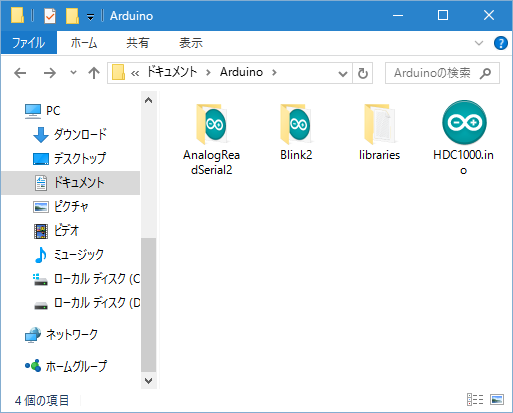Screen dimensions: 513x413
Task: Select ドキュメント in the navigation pane
Action: pos(70,183)
